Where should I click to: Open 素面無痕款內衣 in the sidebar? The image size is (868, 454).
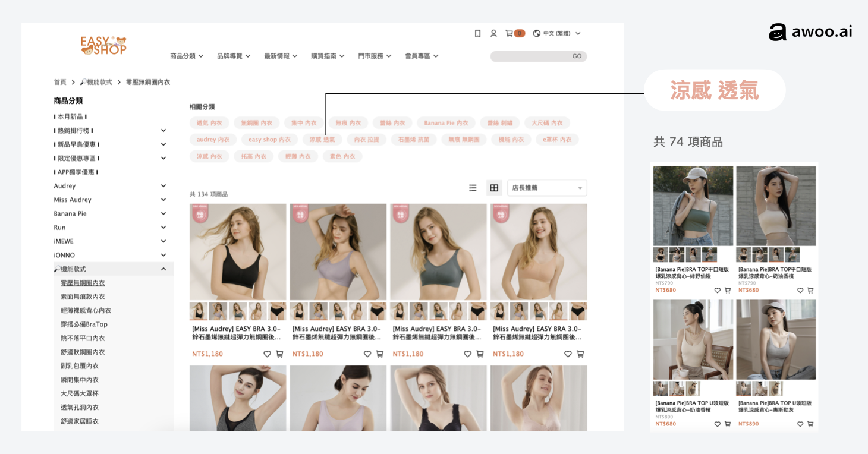click(83, 297)
